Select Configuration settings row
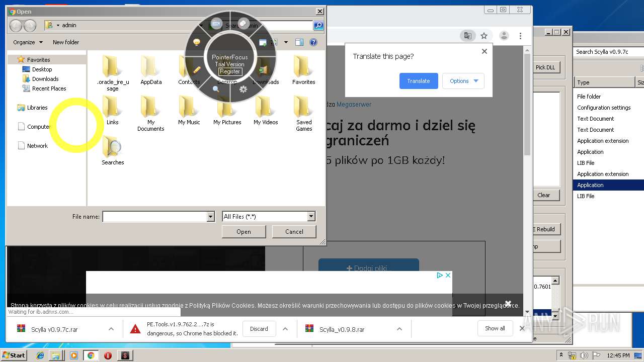 tap(604, 108)
